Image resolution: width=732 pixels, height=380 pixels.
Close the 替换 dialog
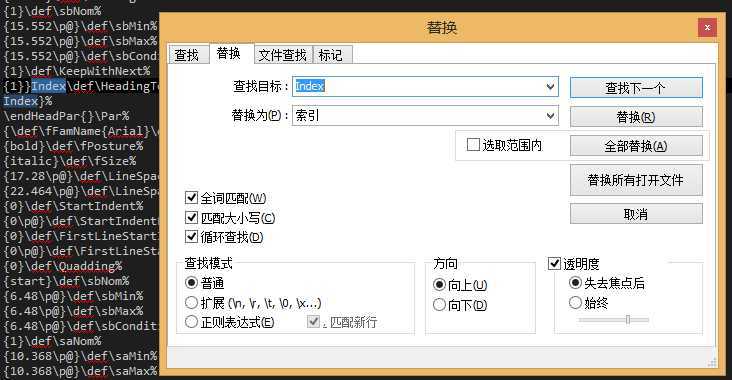[707, 28]
